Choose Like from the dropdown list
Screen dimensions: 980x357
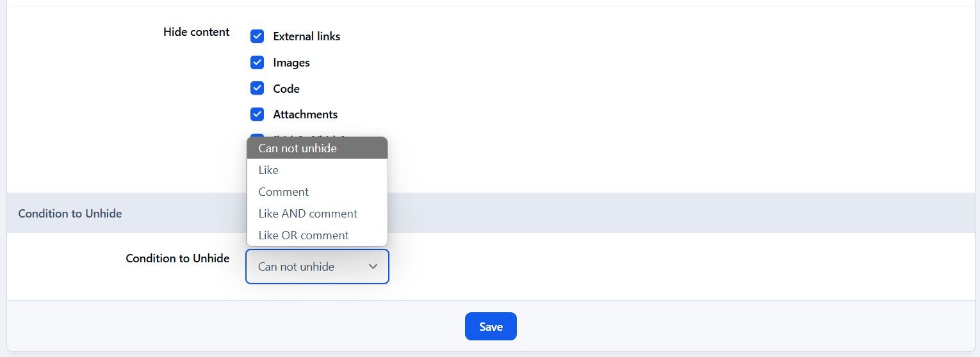[317, 170]
